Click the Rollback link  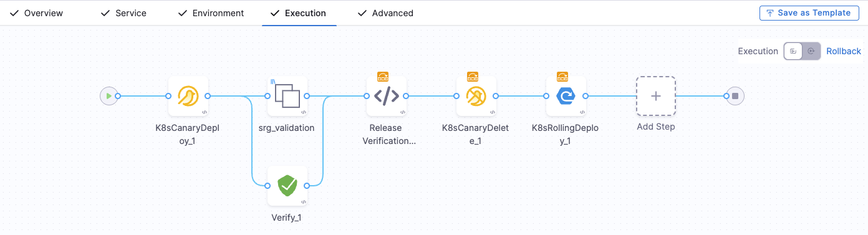844,51
